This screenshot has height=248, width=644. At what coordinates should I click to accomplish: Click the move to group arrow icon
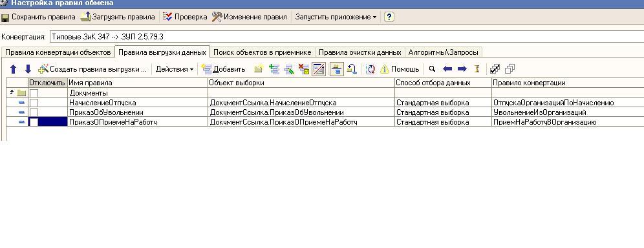[x=352, y=69]
